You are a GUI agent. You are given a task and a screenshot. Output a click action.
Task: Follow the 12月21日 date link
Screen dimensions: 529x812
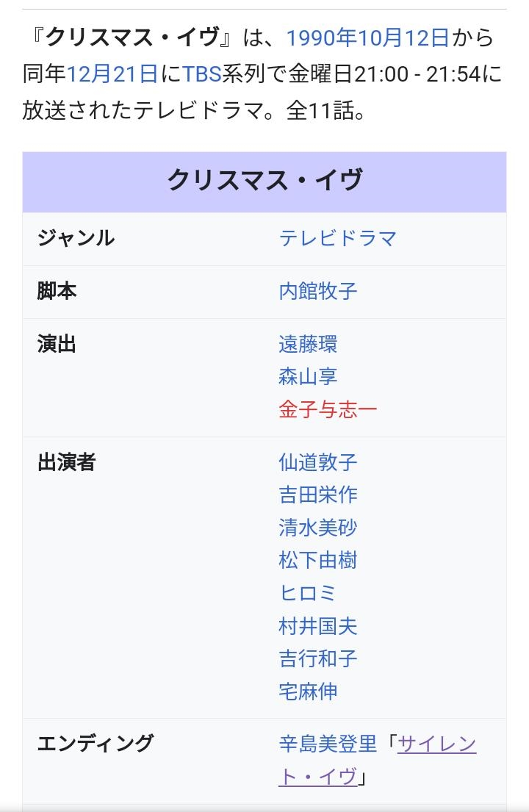coord(112,73)
